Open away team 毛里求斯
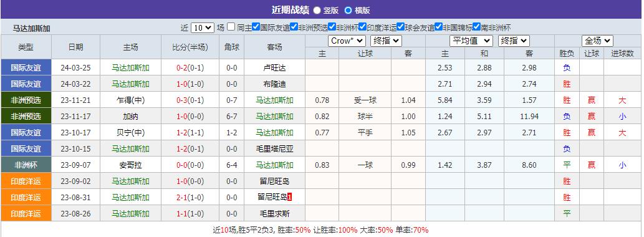The image size is (644, 237). tap(274, 213)
